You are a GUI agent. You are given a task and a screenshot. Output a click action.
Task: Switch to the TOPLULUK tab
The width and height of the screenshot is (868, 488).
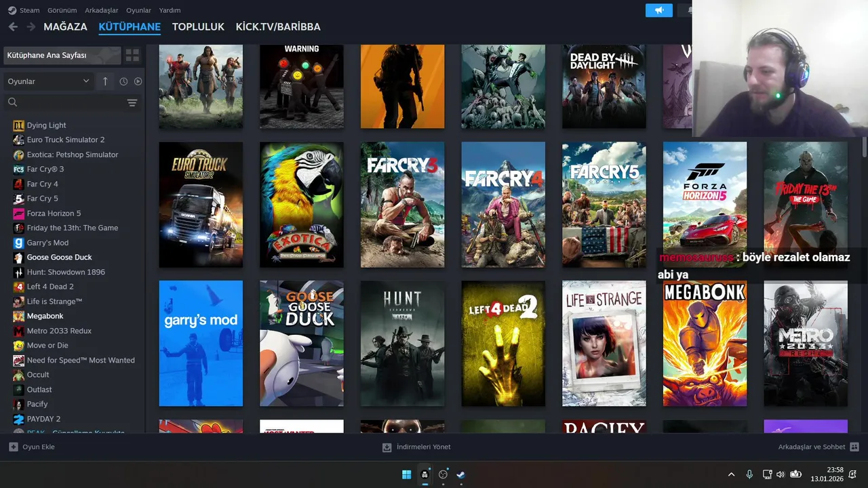198,26
